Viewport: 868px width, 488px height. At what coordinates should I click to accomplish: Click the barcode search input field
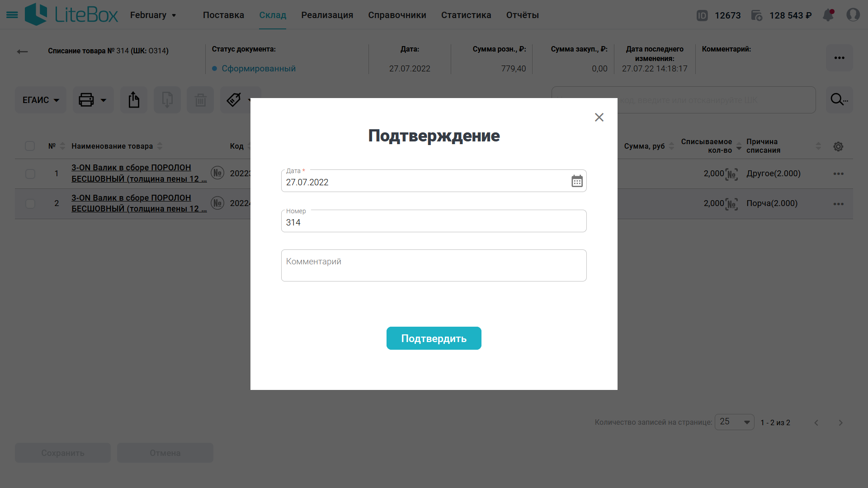click(684, 100)
